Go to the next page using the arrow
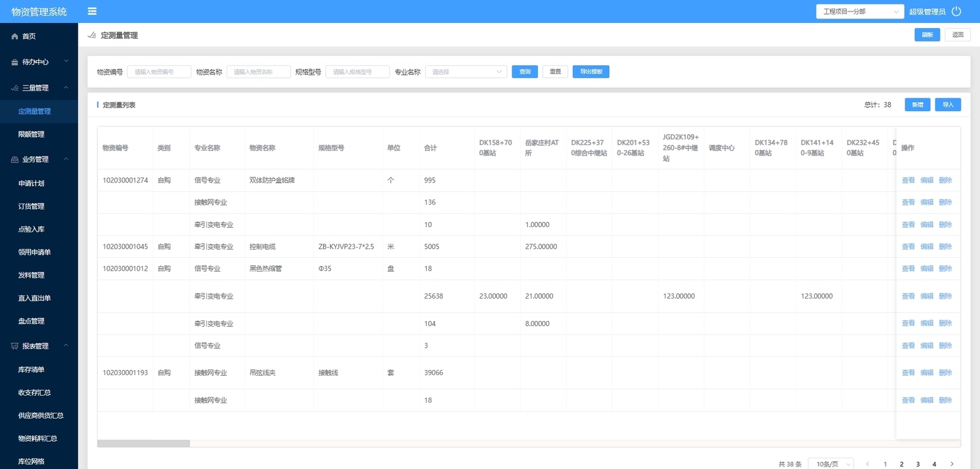This screenshot has height=469, width=980. 952,464
